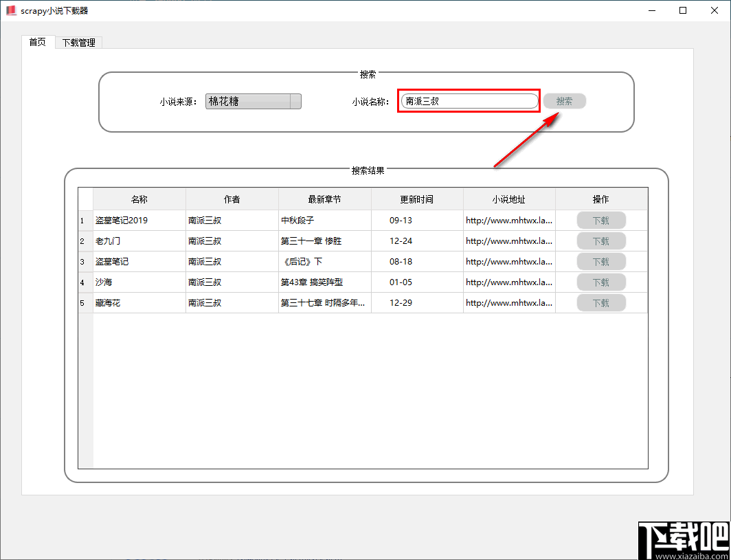Click the 更新时间 column header
The image size is (731, 560).
416,199
